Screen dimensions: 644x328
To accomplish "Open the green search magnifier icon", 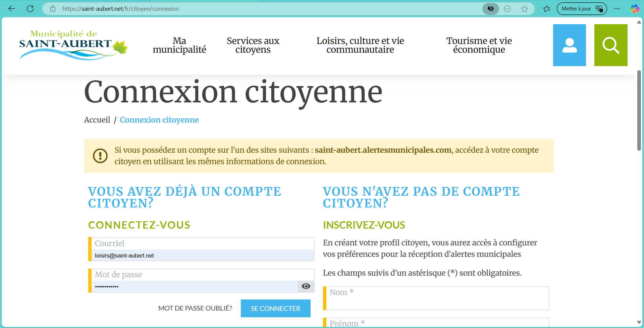I will [x=610, y=45].
